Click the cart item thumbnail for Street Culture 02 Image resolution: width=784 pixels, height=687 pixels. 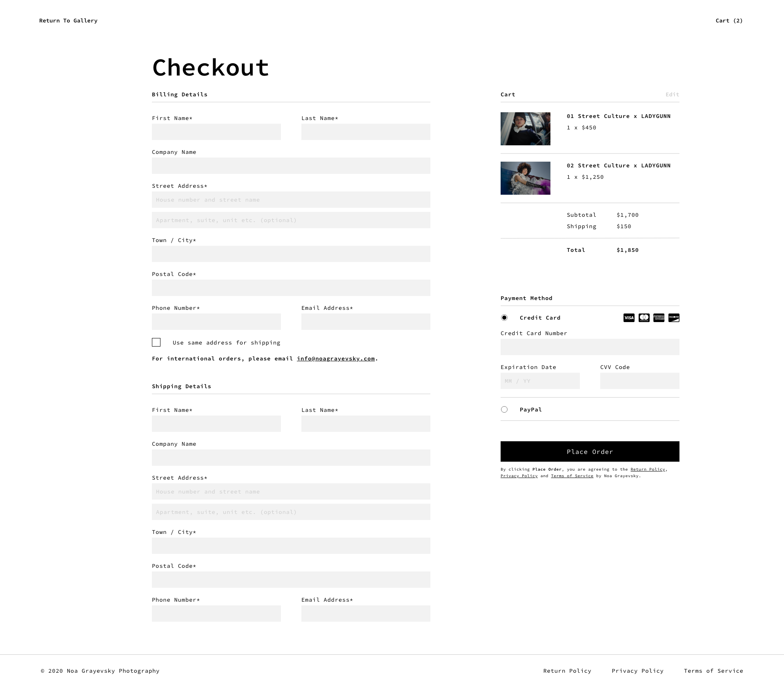click(526, 177)
